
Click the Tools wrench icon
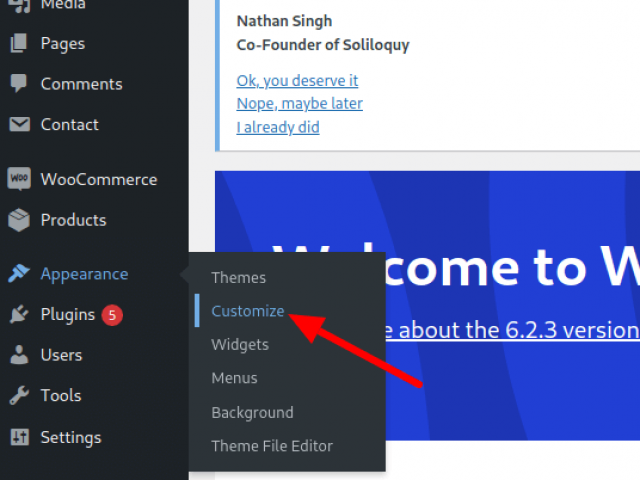(19, 396)
